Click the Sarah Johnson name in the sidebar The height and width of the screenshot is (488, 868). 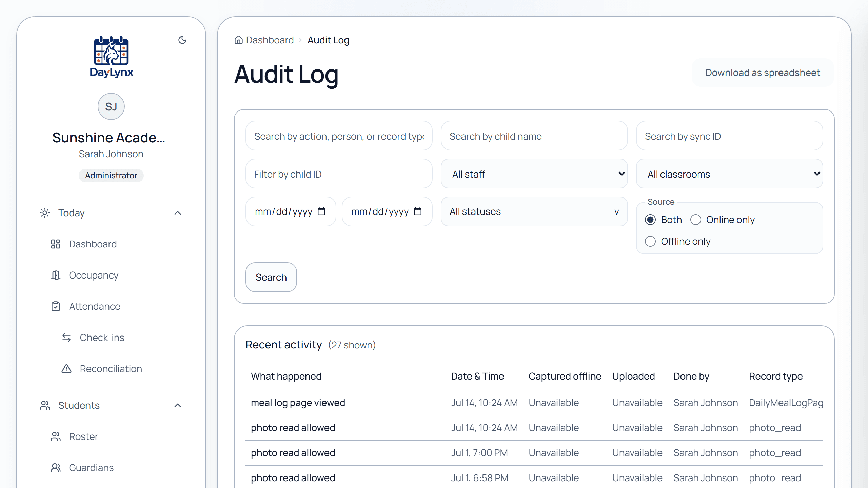(x=111, y=154)
